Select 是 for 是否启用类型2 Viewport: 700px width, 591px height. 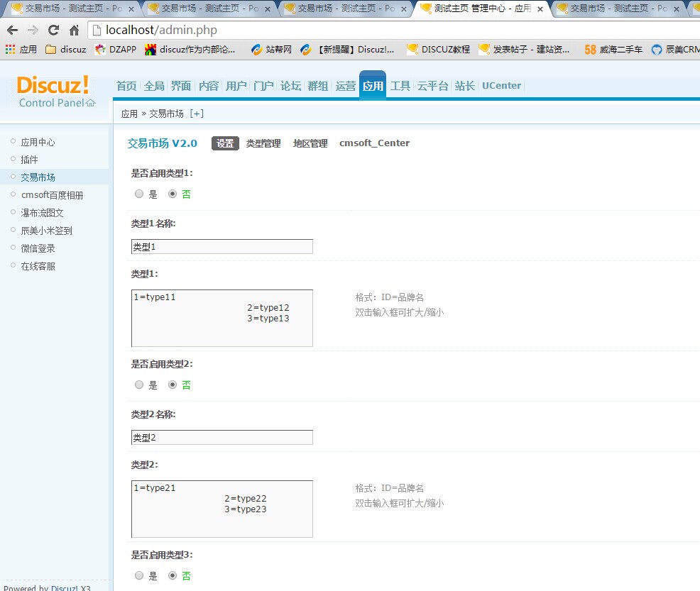pyautogui.click(x=139, y=385)
